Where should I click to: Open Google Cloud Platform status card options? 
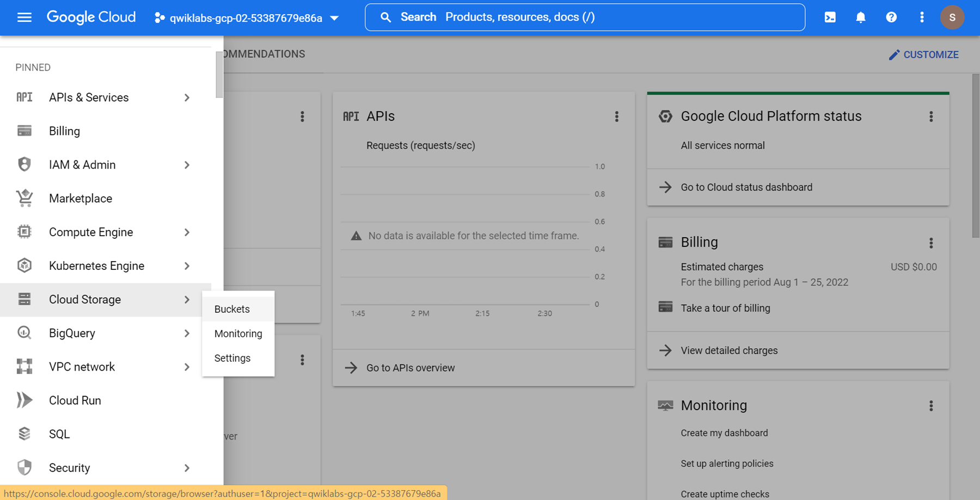(x=931, y=116)
